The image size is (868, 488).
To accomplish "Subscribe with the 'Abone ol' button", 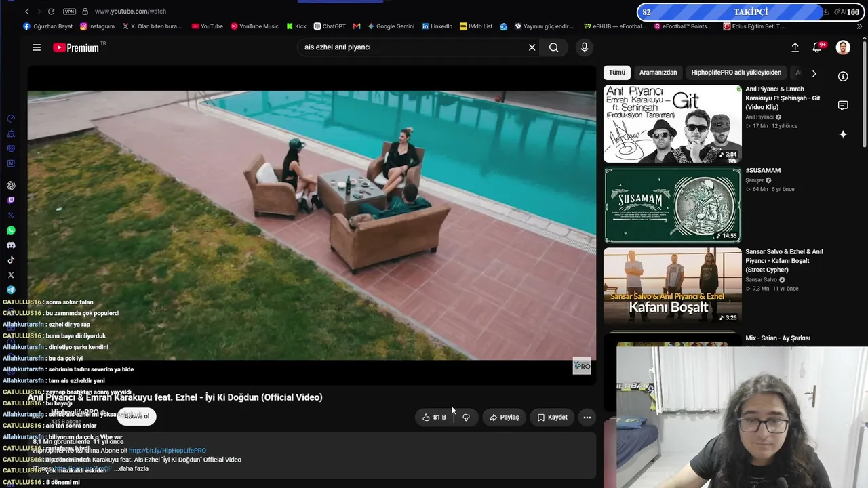I will point(137,416).
